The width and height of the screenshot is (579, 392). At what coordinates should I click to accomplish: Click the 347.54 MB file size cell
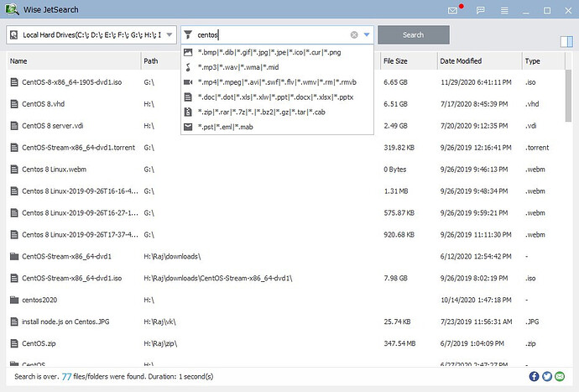pyautogui.click(x=399, y=343)
